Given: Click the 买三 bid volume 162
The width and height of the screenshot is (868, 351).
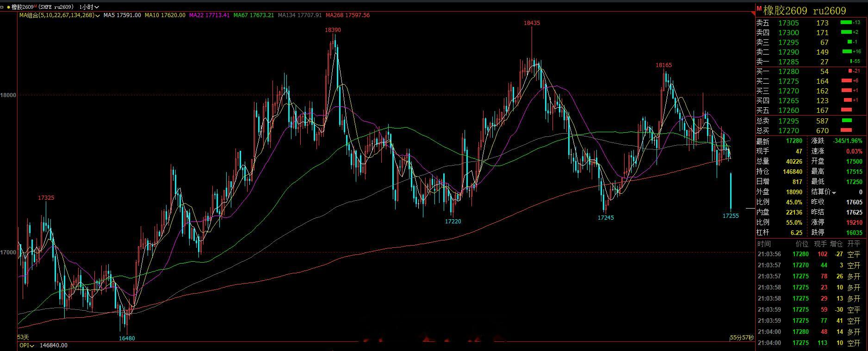Looking at the screenshot, I should [822, 91].
